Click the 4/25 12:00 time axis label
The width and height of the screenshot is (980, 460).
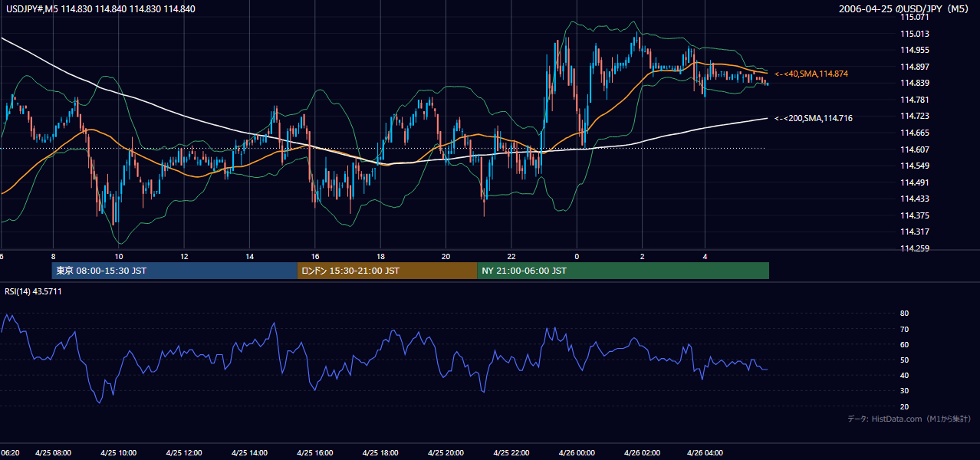point(183,452)
